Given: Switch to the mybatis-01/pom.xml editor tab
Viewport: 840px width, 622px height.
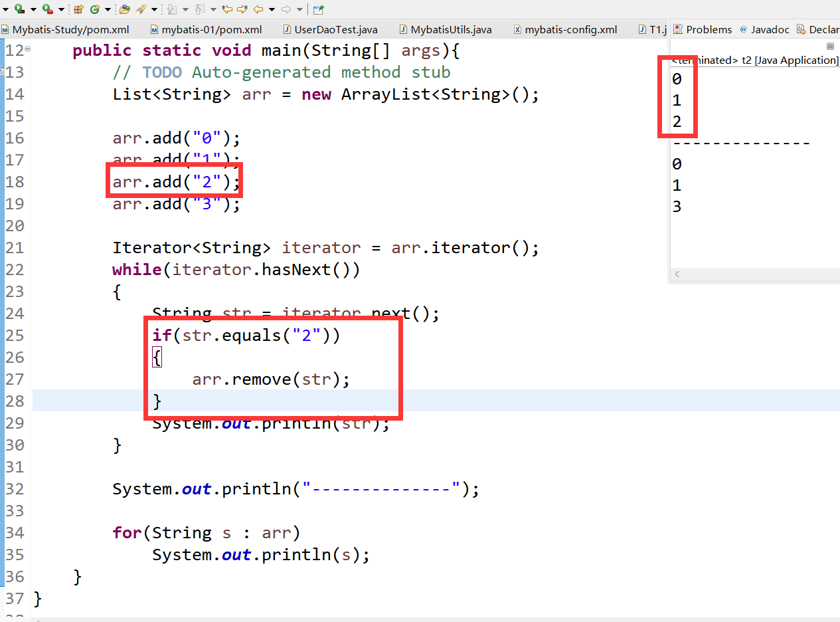Looking at the screenshot, I should coord(207,29).
